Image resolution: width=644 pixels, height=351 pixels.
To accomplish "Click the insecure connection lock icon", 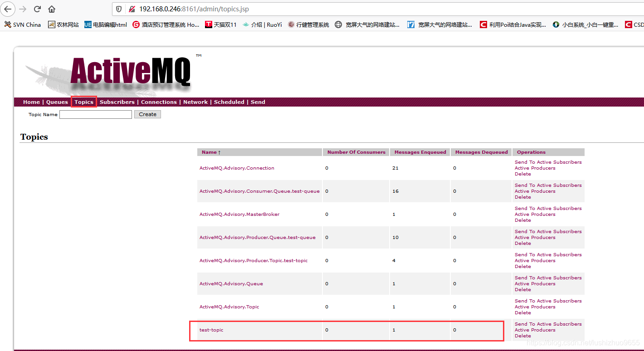I will (x=132, y=9).
